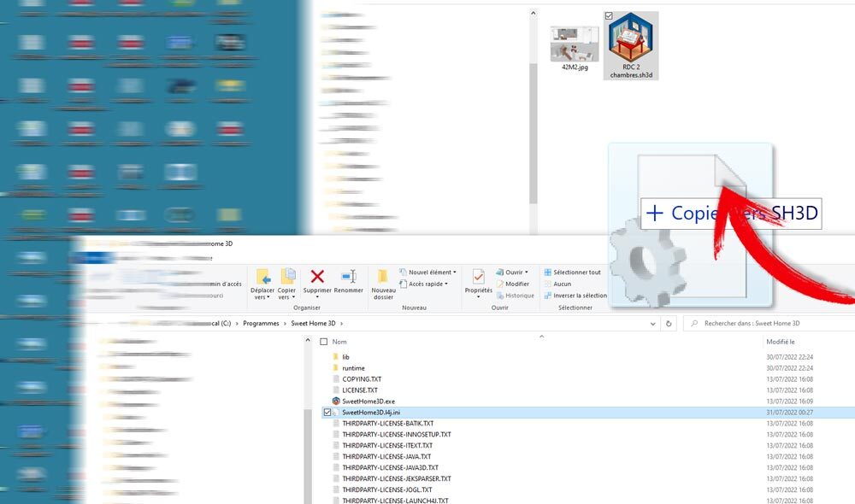Select the COPYING.TXT file
855x504 pixels.
click(362, 379)
